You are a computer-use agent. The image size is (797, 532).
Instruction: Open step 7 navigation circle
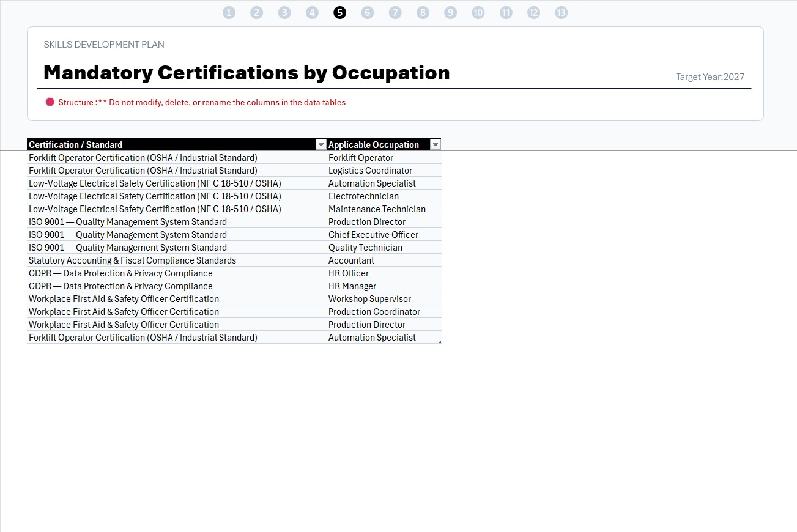coord(395,13)
